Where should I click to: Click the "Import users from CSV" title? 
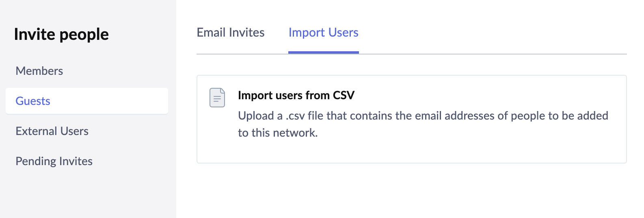pyautogui.click(x=296, y=95)
